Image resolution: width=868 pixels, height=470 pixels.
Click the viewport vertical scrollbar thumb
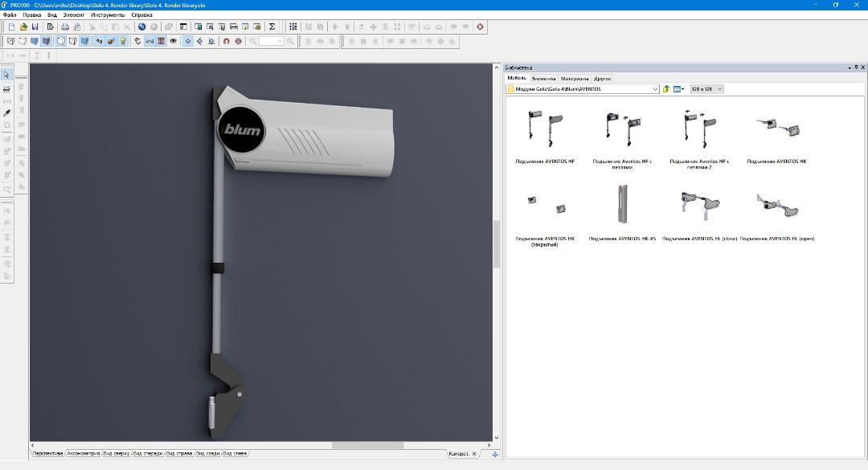pos(497,244)
